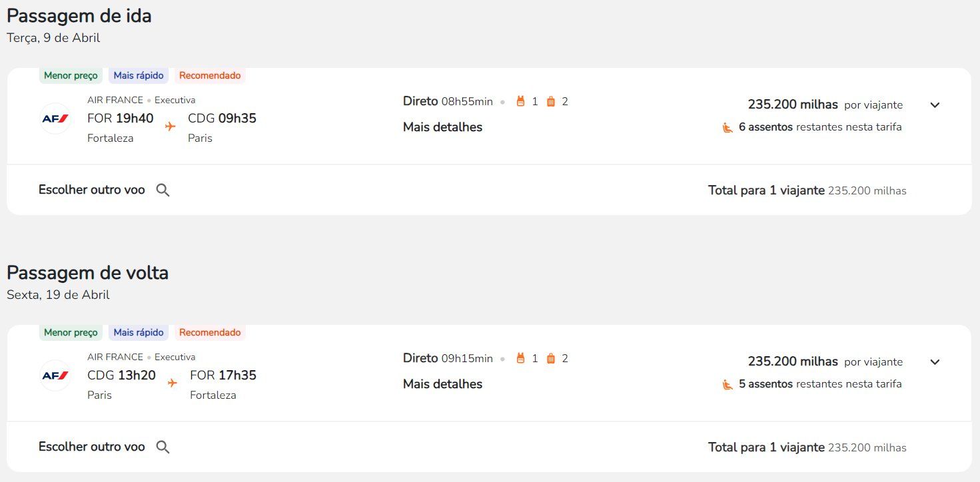Expand outbound flight fare details chevron
Image resolution: width=980 pixels, height=482 pixels.
[935, 105]
